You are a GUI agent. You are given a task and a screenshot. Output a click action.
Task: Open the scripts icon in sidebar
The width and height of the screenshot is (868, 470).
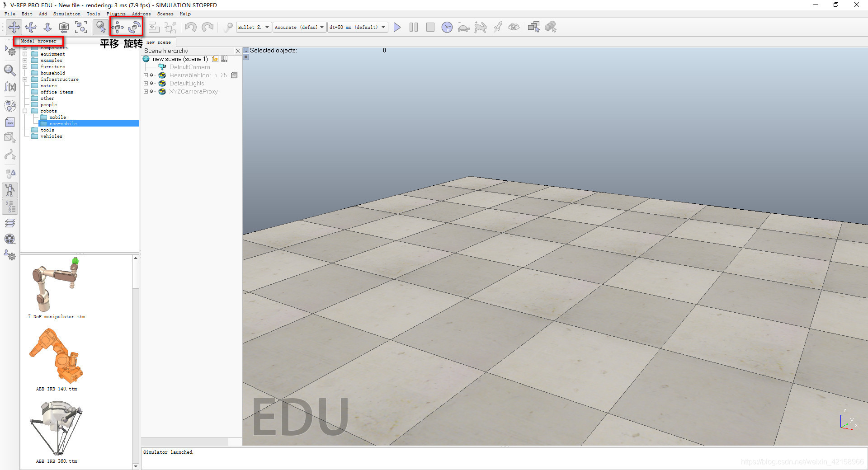point(10,122)
